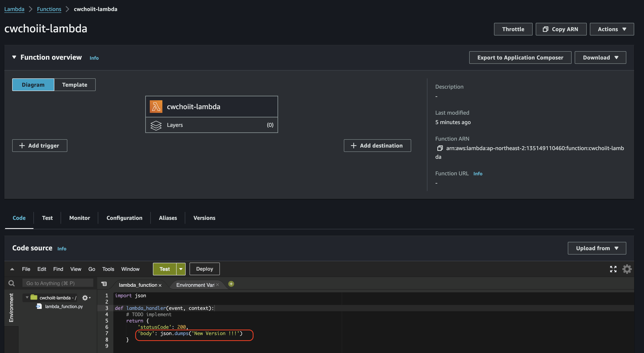Open the Tools menu in the editor
644x353 pixels.
[108, 269]
